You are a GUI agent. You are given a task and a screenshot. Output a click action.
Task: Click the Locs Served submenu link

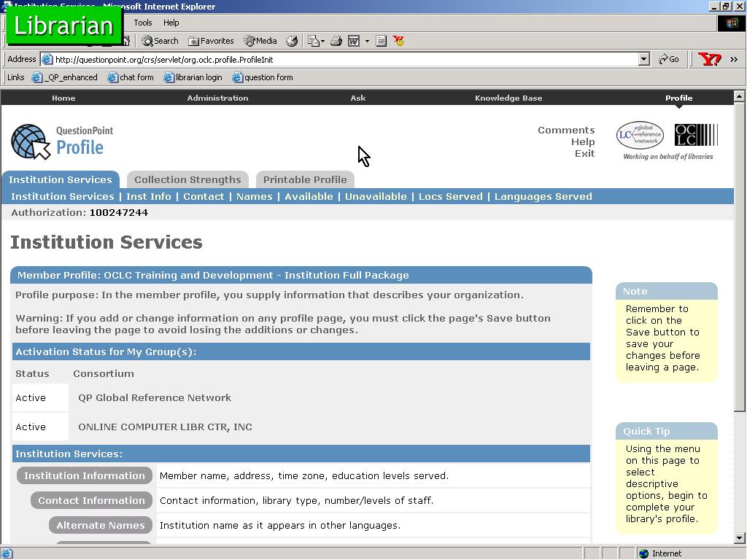pos(451,196)
